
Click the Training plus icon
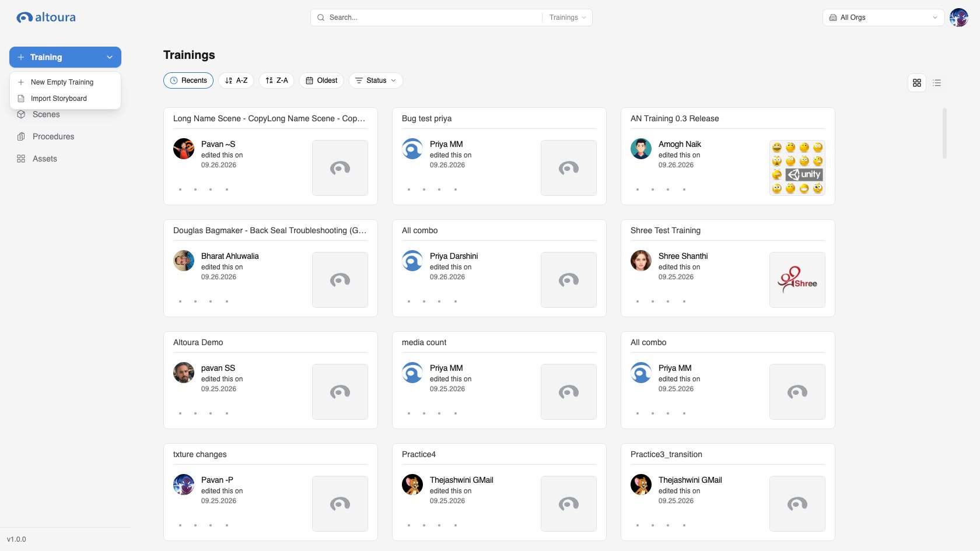pyautogui.click(x=21, y=57)
